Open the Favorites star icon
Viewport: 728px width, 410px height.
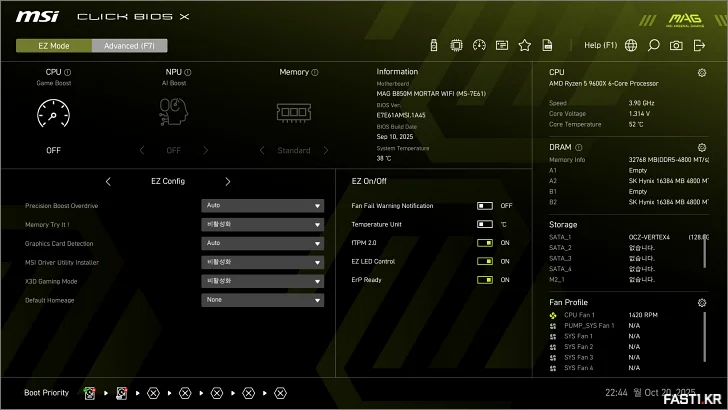(525, 45)
